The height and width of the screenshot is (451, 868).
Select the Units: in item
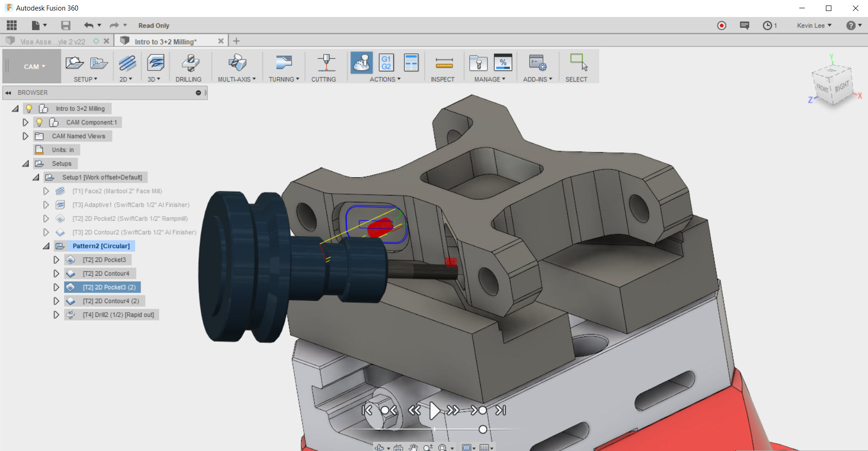pyautogui.click(x=63, y=150)
